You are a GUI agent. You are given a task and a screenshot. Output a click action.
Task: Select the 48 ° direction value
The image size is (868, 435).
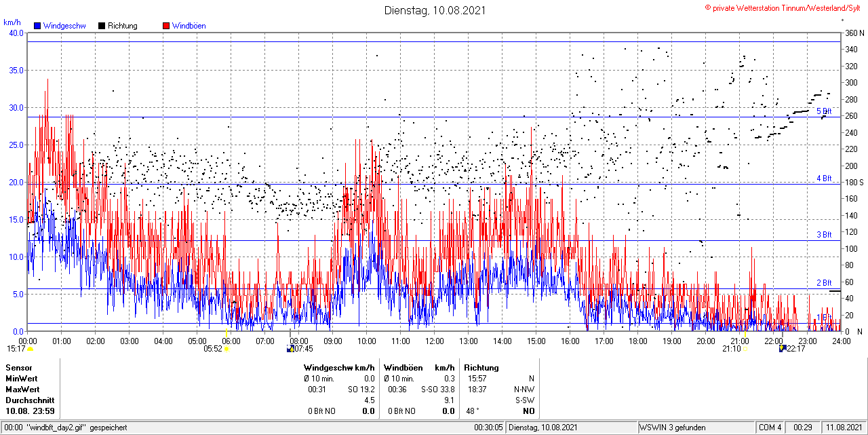473,411
